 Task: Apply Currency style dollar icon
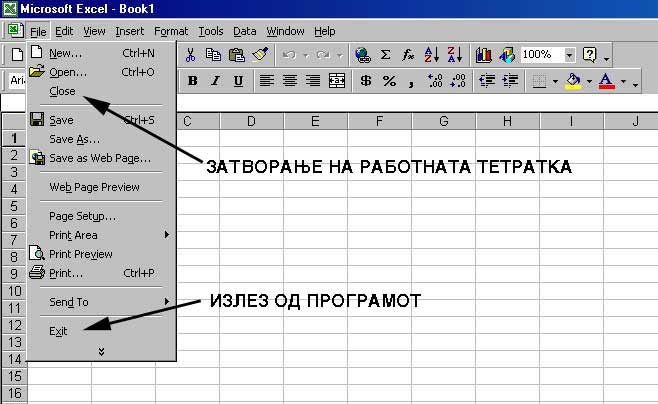coord(366,81)
